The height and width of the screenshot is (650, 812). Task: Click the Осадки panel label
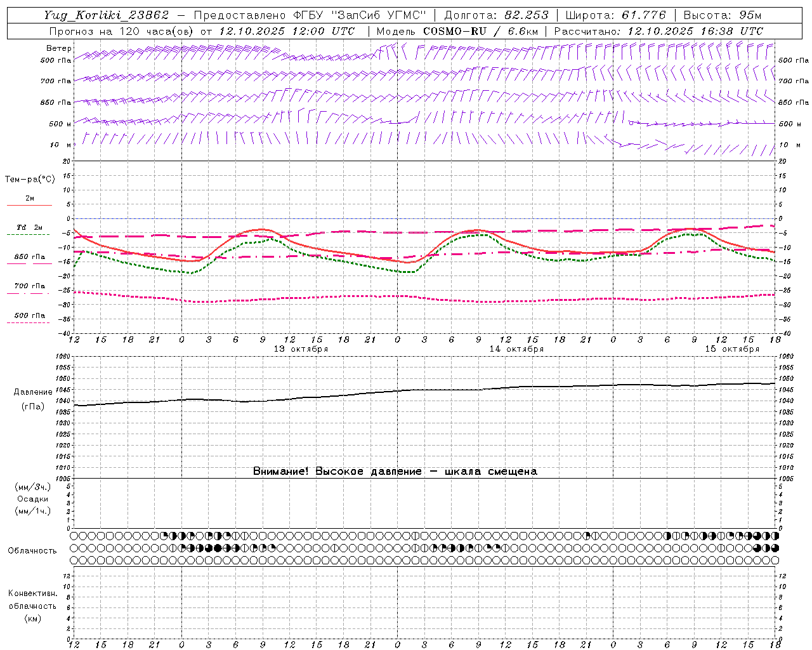click(x=33, y=500)
